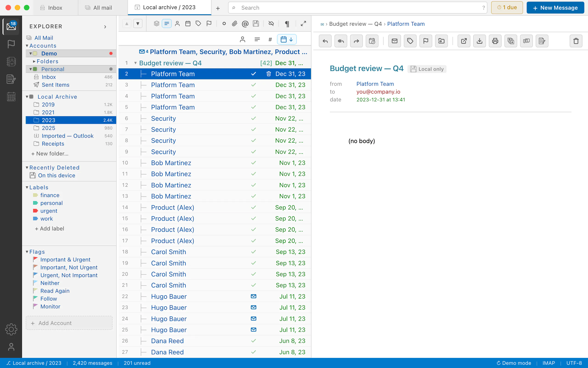Select the Local archive / 2023 tab

(x=169, y=8)
